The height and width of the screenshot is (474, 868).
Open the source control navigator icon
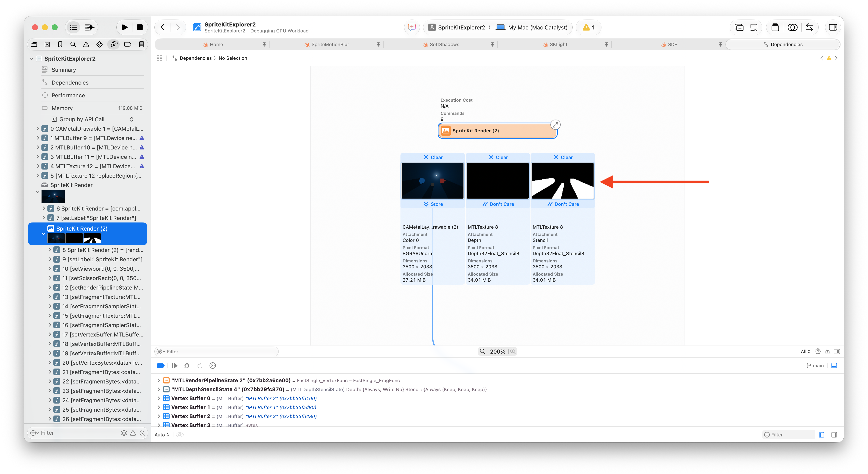pos(47,44)
